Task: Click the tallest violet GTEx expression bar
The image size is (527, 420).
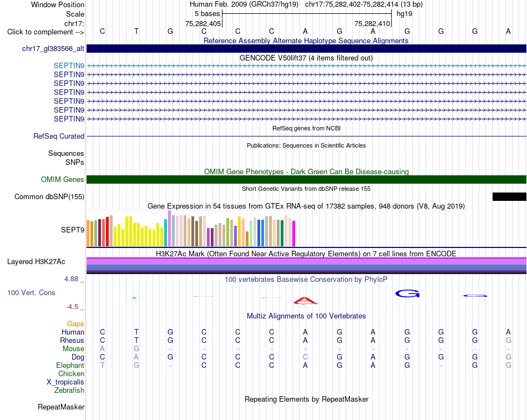Action: (169, 229)
